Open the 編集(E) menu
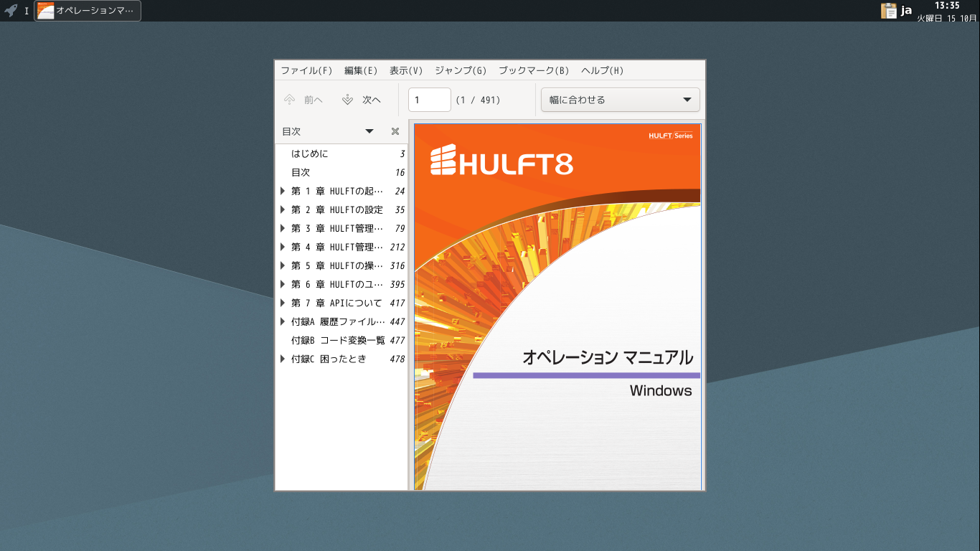The height and width of the screenshot is (551, 980). click(361, 70)
